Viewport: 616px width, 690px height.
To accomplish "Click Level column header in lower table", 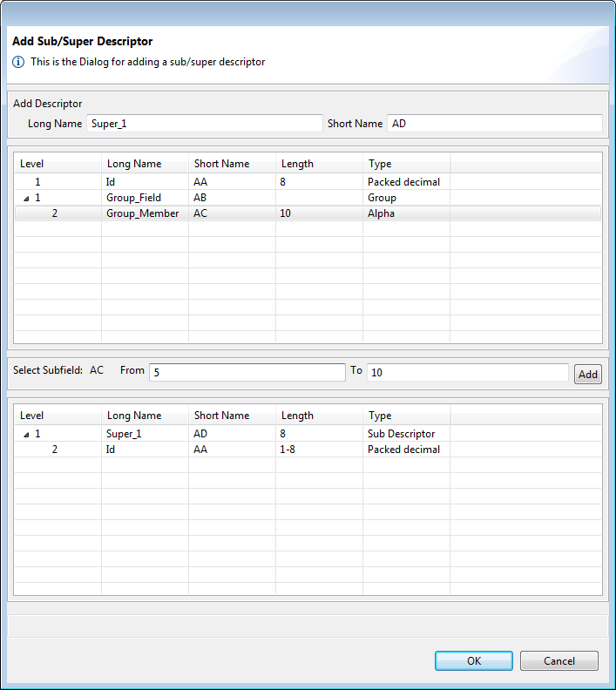I will point(58,416).
